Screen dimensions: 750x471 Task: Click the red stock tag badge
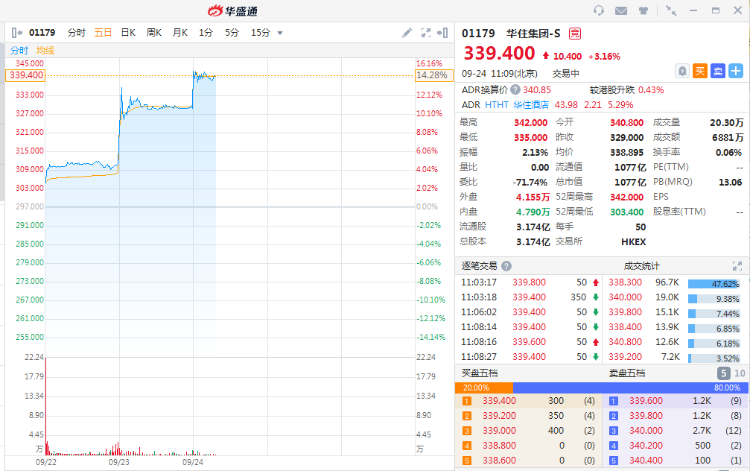pyautogui.click(x=575, y=33)
